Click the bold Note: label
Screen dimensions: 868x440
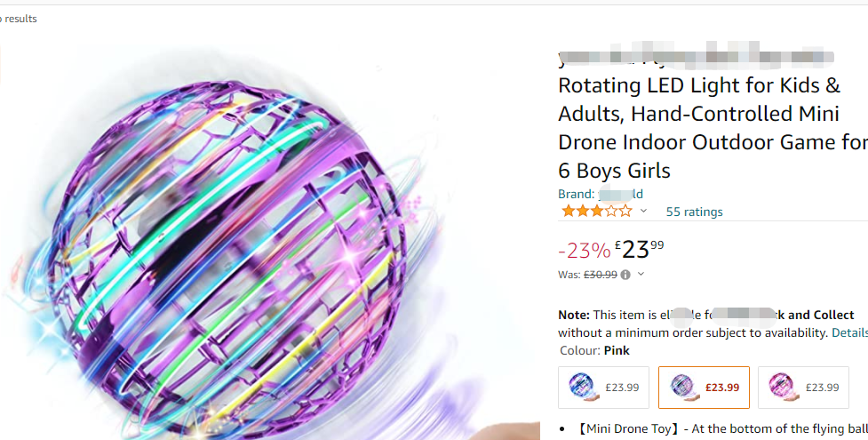[573, 315]
